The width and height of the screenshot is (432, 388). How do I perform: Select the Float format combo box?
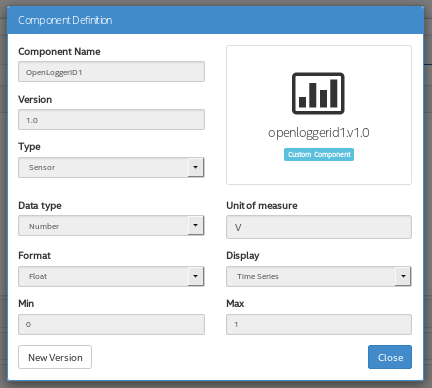pyautogui.click(x=111, y=276)
